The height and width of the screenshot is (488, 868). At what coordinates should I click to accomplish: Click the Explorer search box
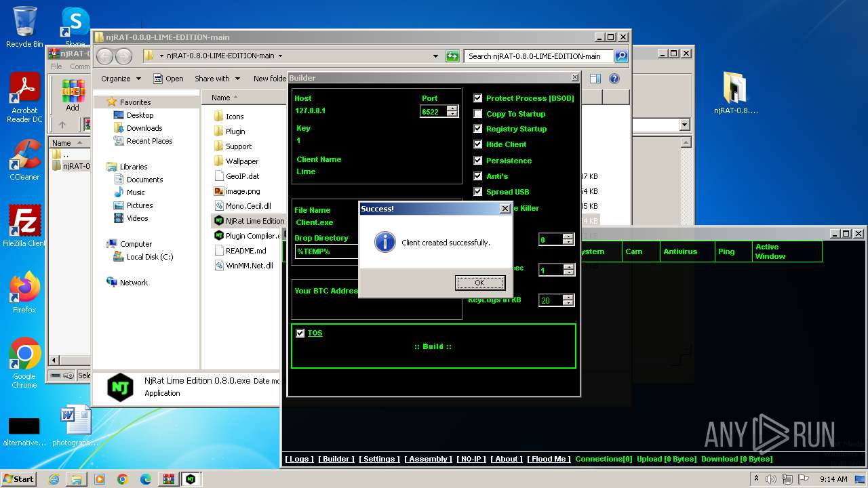(x=538, y=56)
